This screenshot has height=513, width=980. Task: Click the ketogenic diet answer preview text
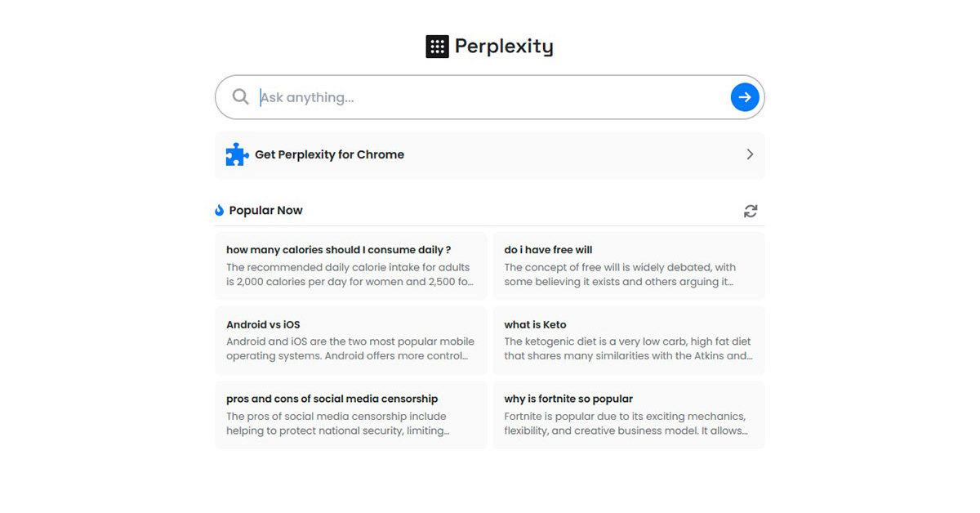click(627, 349)
